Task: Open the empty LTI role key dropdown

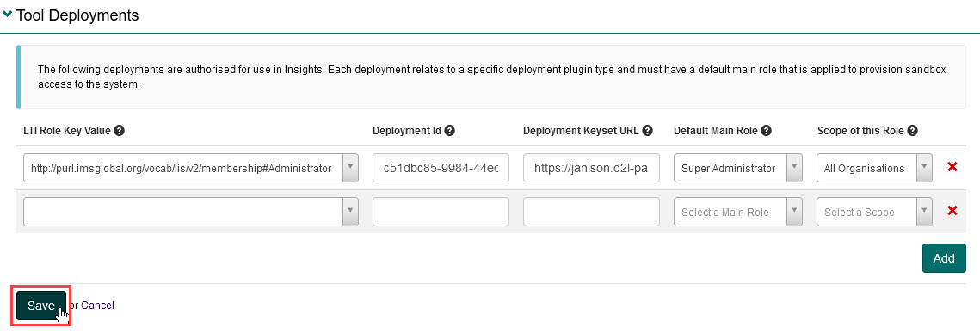Action: (191, 212)
